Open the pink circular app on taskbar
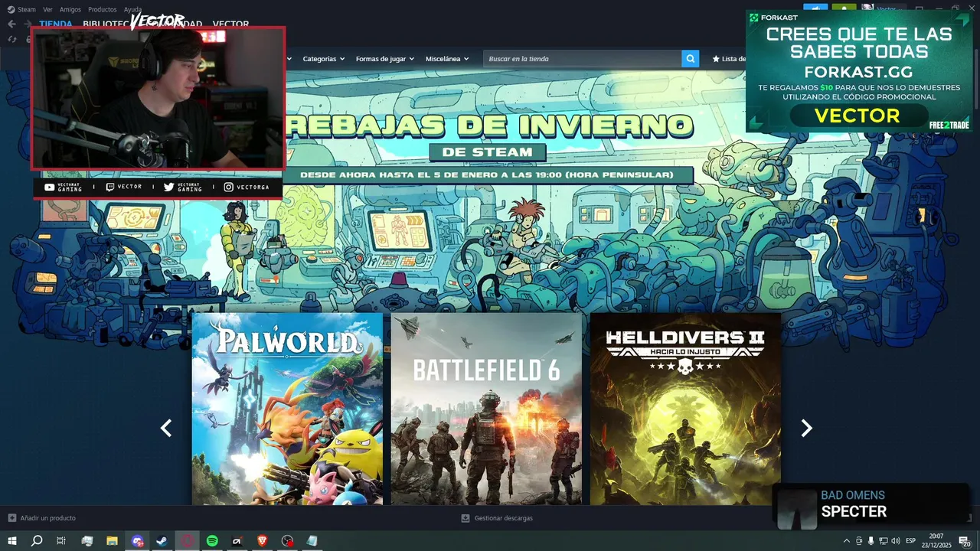 188,541
